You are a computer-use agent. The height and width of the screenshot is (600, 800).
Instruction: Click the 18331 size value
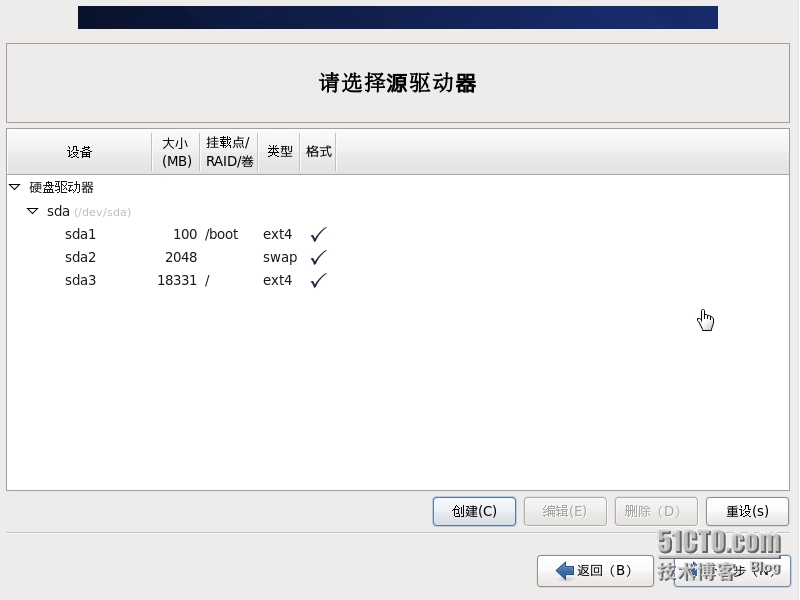pos(177,280)
